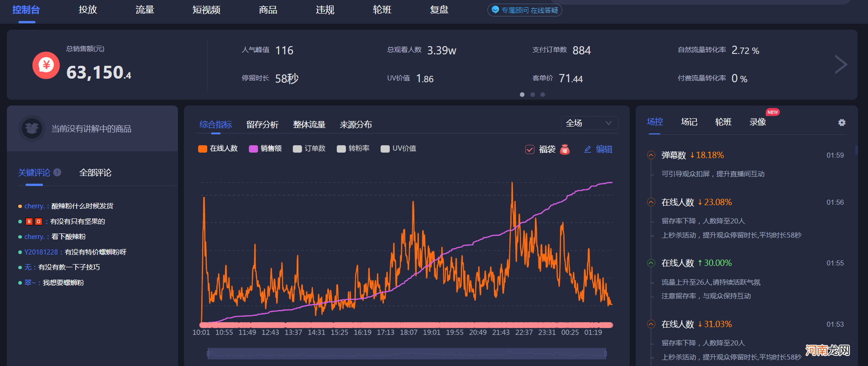The image size is (868, 366).
Task: Click the pencil edit icon
Action: [588, 149]
